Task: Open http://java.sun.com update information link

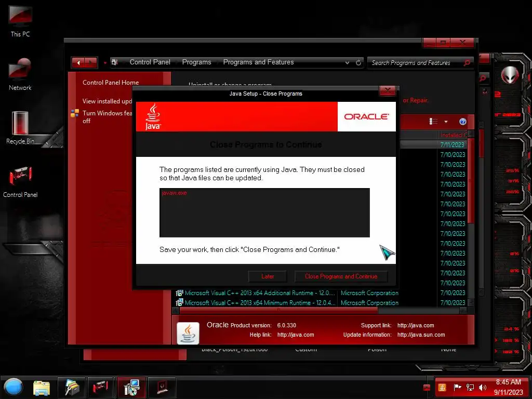Action: click(x=421, y=335)
